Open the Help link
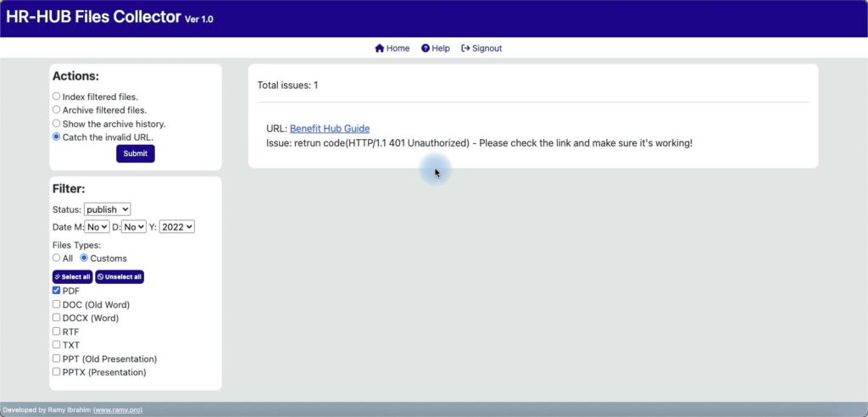 [x=435, y=48]
